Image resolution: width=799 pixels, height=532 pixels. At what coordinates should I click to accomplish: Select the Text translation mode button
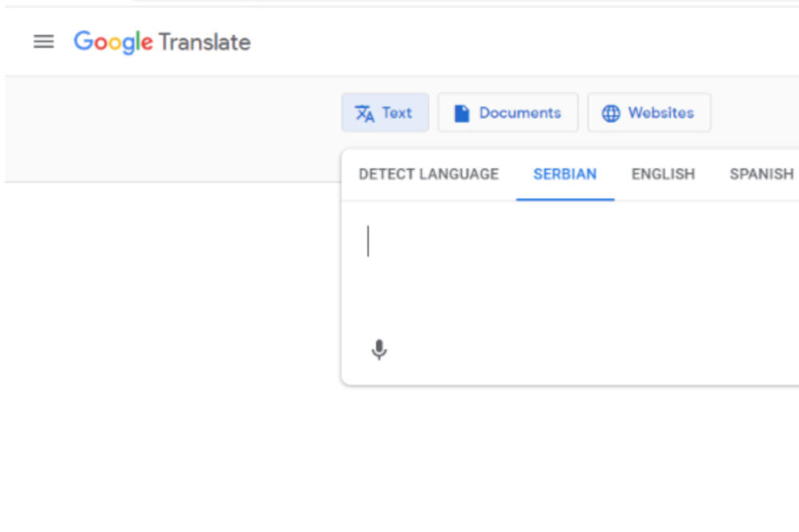coord(385,113)
